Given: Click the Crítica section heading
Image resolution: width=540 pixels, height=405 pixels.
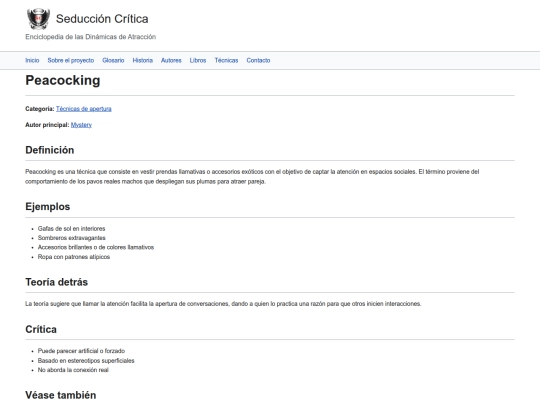Looking at the screenshot, I should coord(41,329).
